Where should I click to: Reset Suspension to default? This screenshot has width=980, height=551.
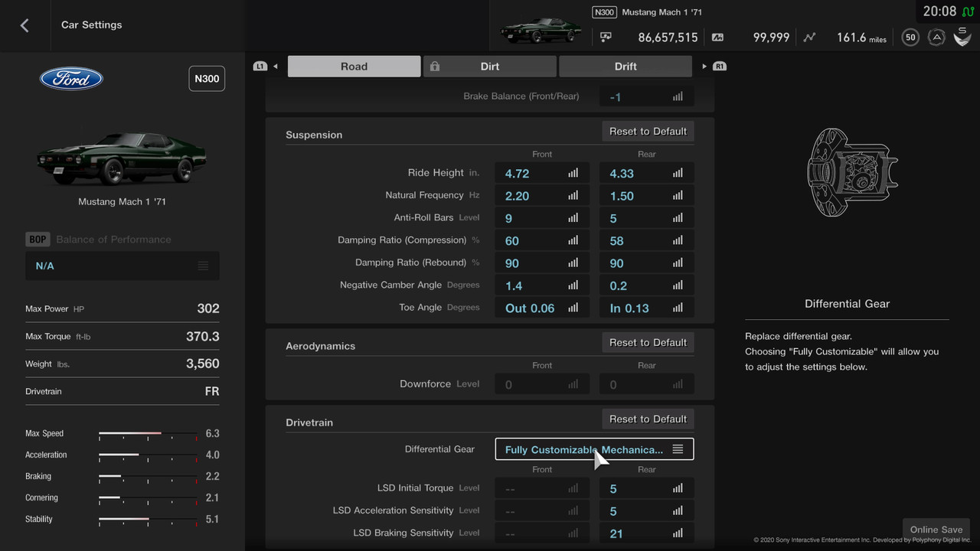[648, 132]
